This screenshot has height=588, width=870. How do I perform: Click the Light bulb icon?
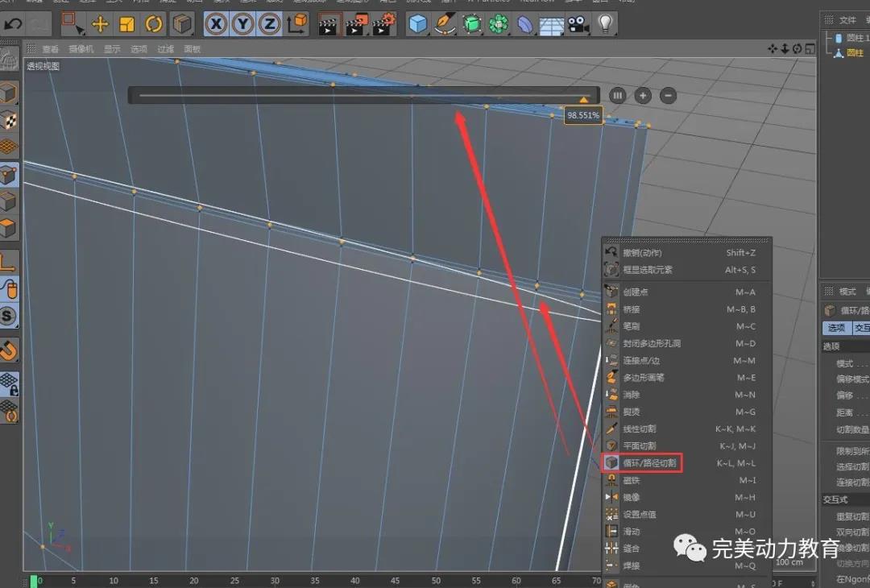point(605,23)
